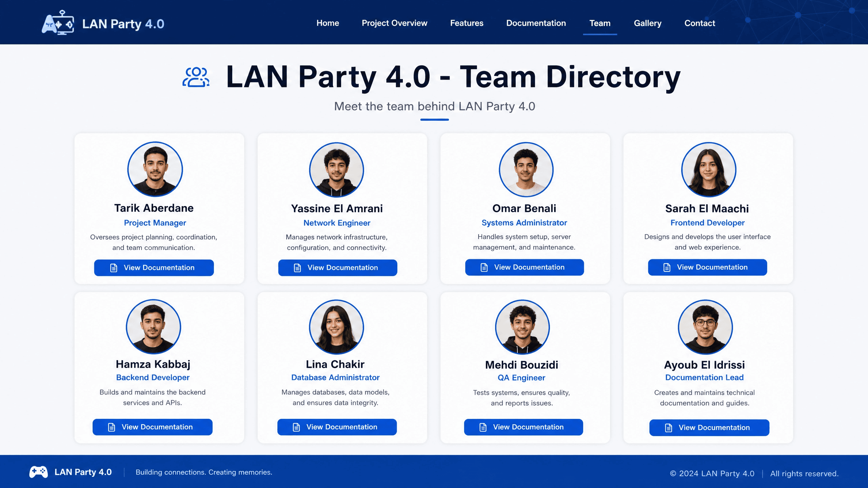Click the LAN Party 4.0 header logo icon

click(58, 23)
